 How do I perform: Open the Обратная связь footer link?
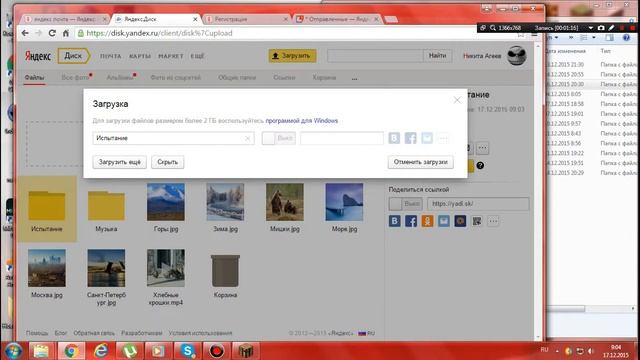tap(94, 333)
